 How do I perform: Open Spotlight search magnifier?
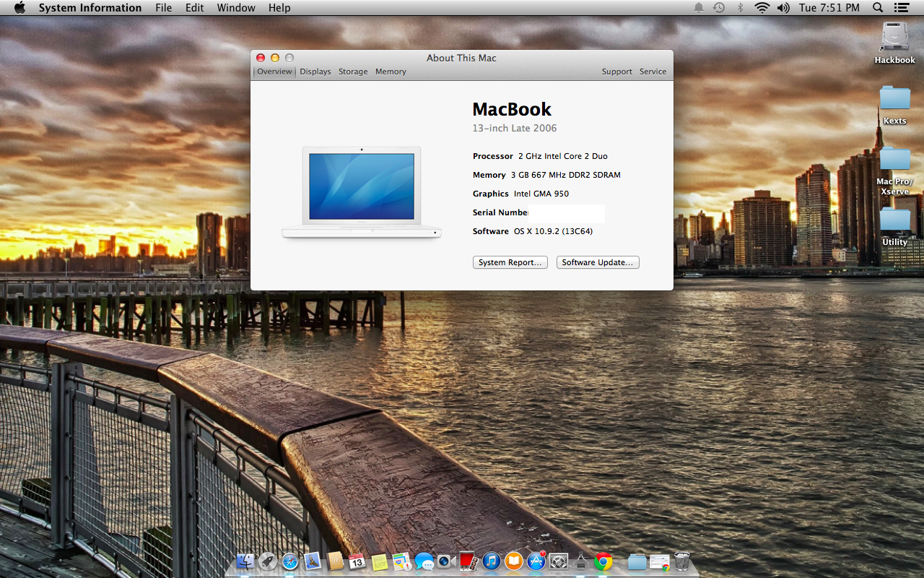pyautogui.click(x=878, y=8)
